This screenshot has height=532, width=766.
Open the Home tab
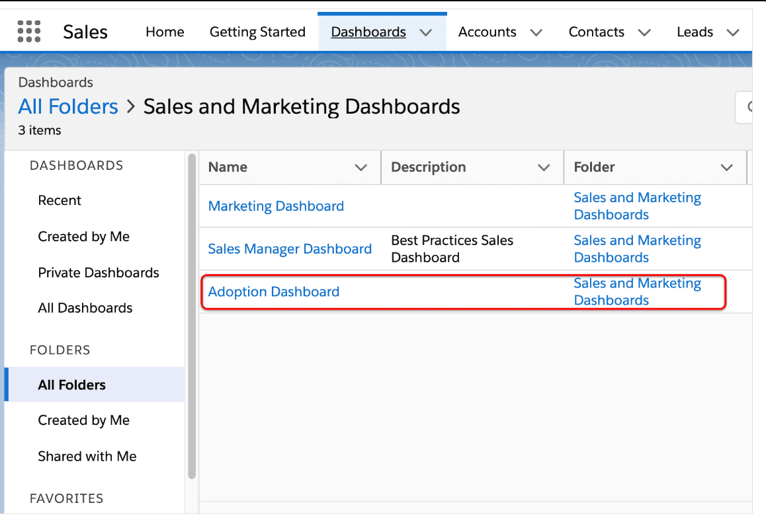tap(165, 32)
